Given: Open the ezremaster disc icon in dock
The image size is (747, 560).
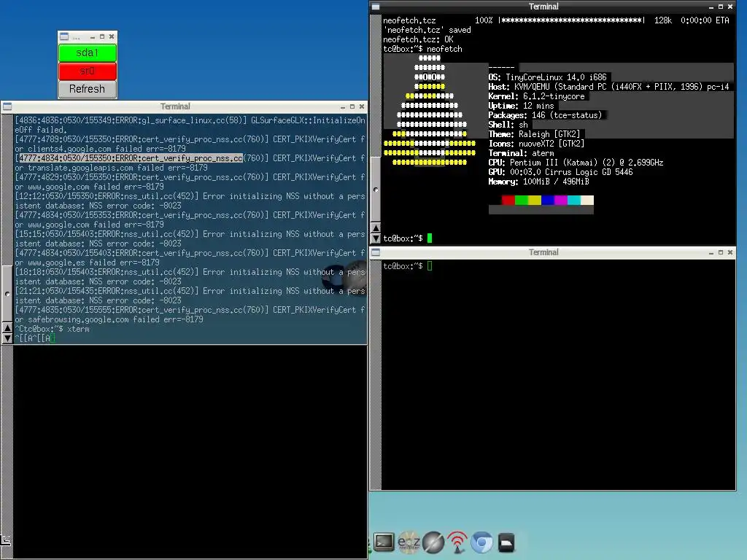Looking at the screenshot, I should (x=409, y=542).
